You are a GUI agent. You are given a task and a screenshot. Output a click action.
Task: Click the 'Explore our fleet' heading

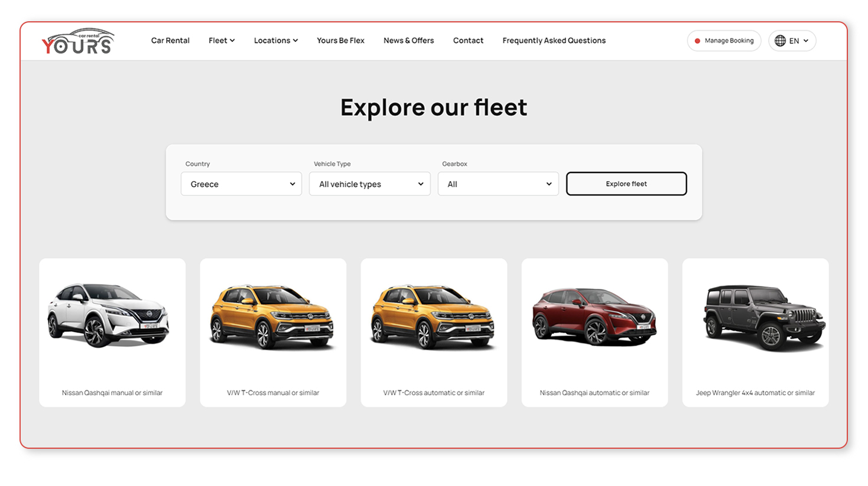click(434, 107)
